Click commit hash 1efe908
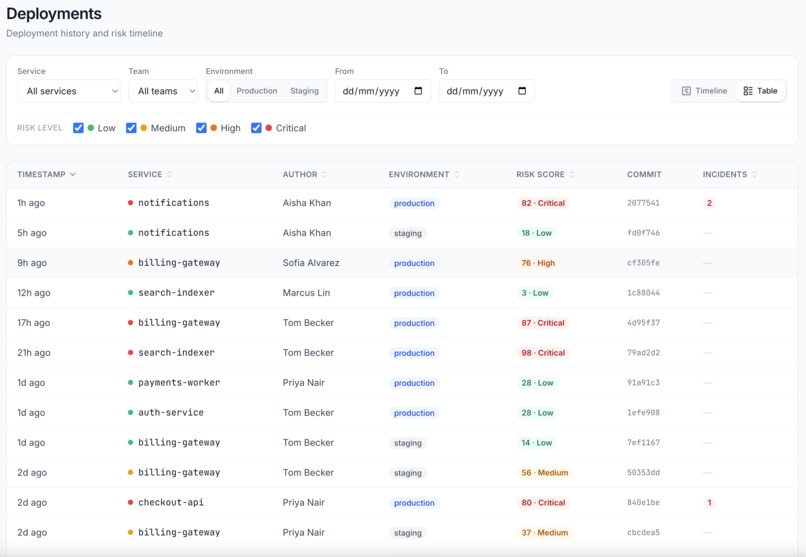806x557 pixels. [x=643, y=413]
